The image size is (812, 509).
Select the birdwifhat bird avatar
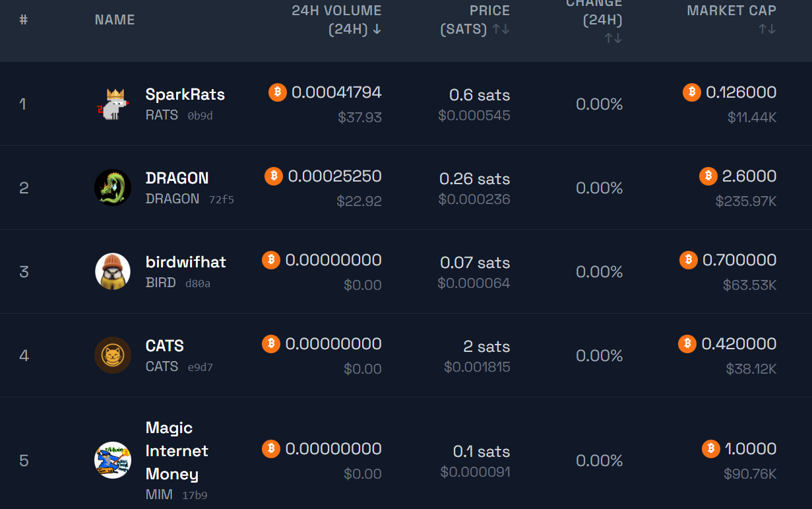coord(113,271)
